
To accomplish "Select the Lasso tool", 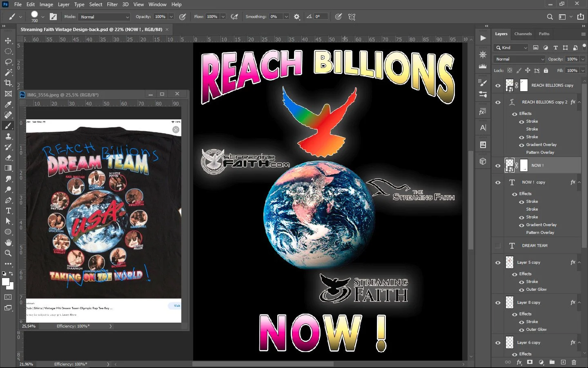I will 8,62.
